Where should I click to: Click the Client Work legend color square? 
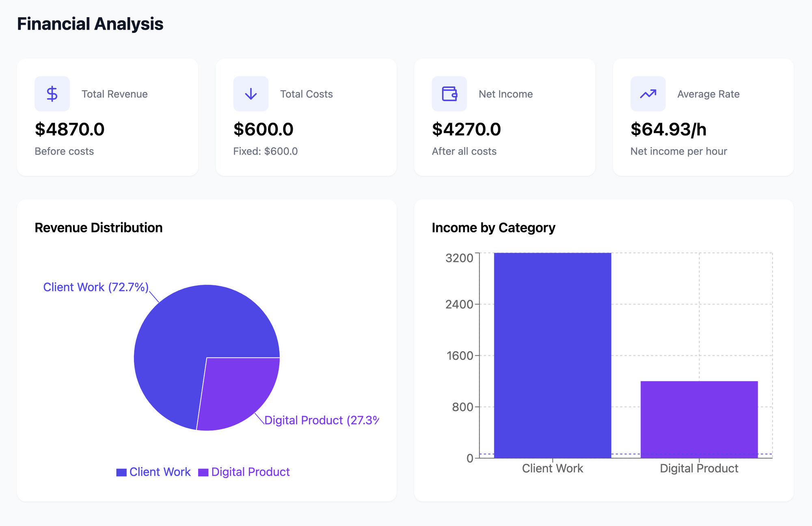[x=121, y=472]
